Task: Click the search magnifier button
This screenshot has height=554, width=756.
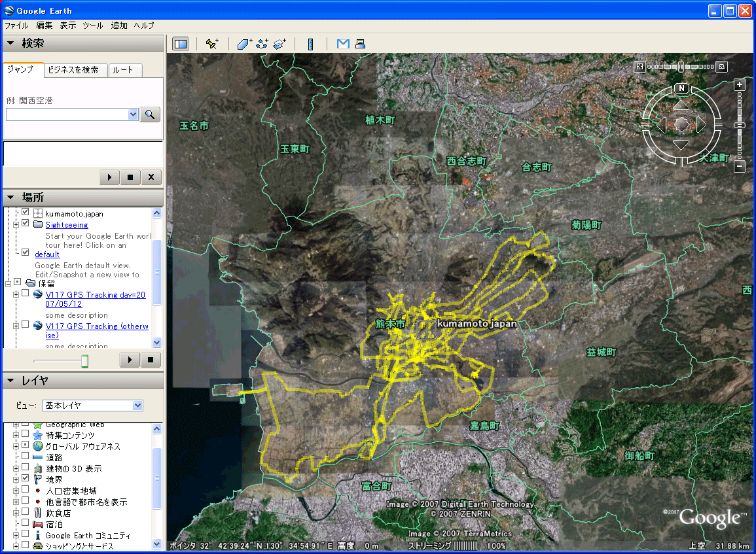Action: [150, 114]
